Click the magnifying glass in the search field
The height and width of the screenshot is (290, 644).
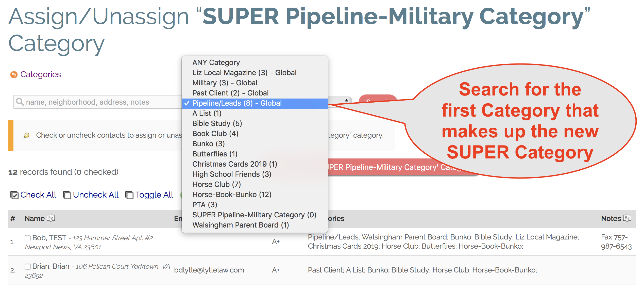point(20,102)
